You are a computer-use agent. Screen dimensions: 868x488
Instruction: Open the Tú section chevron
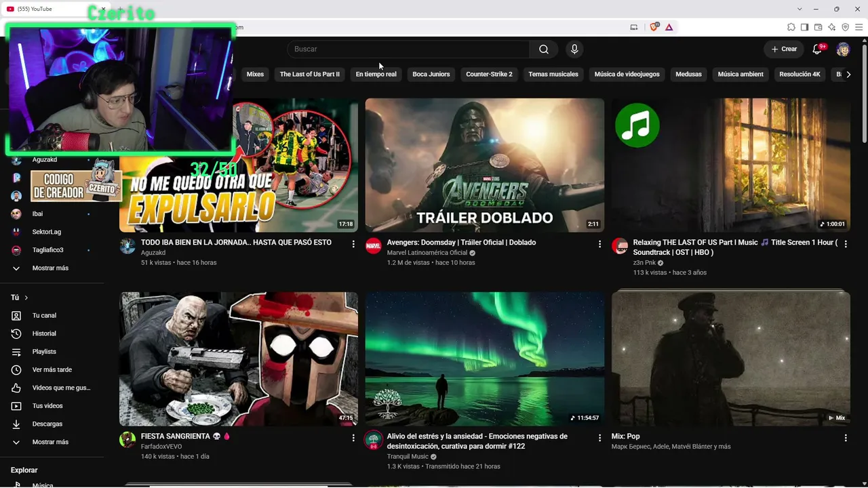26,298
